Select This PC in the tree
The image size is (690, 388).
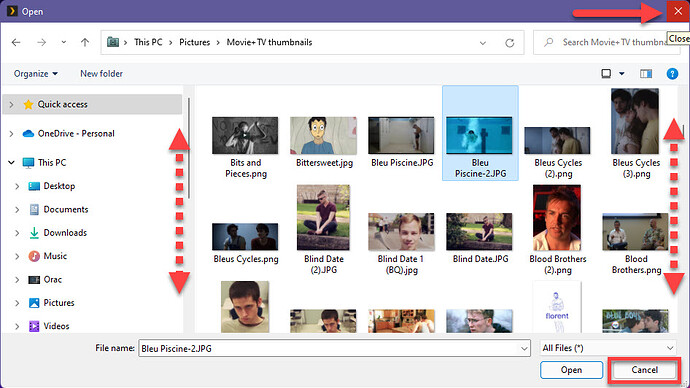tap(51, 162)
